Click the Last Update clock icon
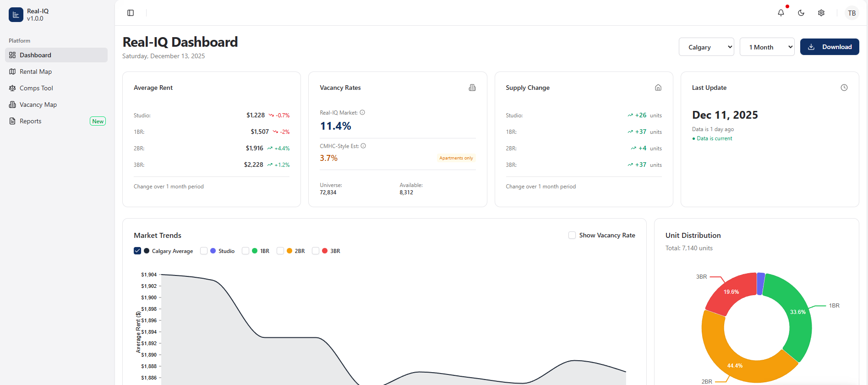The image size is (868, 385). 844,88
